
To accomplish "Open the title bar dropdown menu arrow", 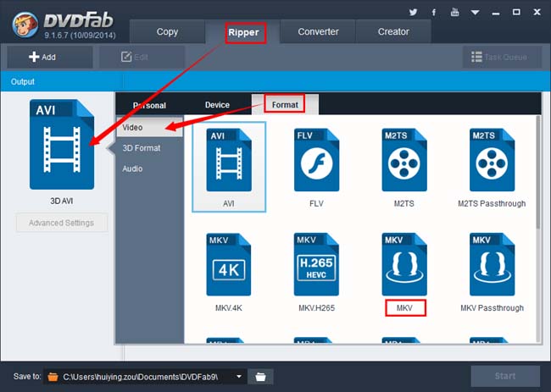I will pyautogui.click(x=475, y=13).
